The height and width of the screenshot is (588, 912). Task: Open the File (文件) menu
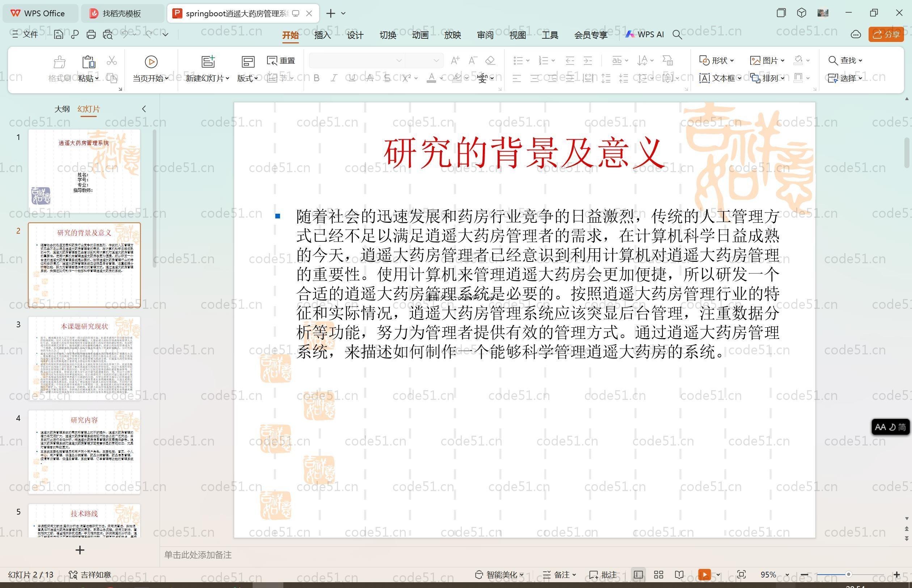click(x=25, y=34)
